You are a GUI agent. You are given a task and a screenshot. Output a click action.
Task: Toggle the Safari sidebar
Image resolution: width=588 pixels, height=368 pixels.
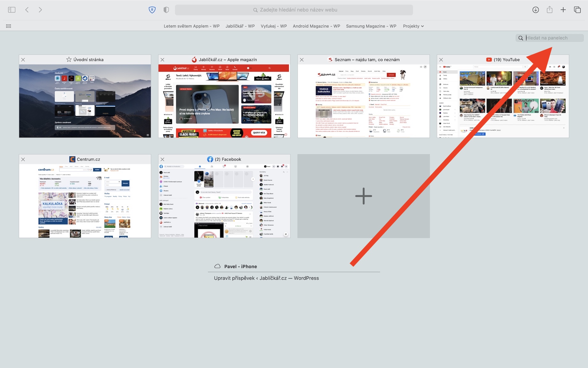tap(12, 10)
